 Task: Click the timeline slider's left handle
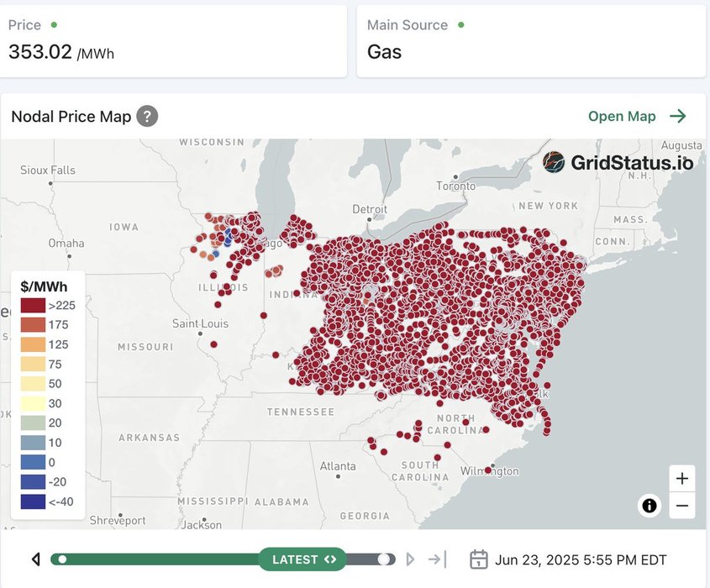click(62, 559)
